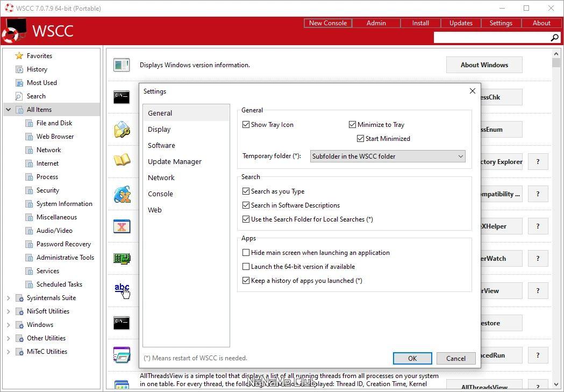564x392 pixels.
Task: Expand the Sysinternals Suite tree node
Action: (x=8, y=298)
